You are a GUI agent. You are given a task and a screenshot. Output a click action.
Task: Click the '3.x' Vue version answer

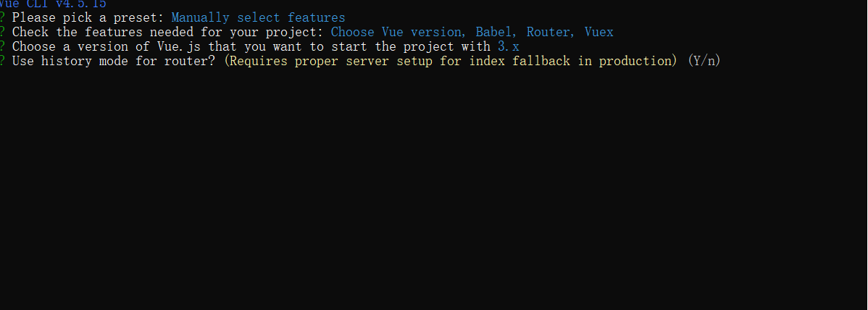[508, 46]
